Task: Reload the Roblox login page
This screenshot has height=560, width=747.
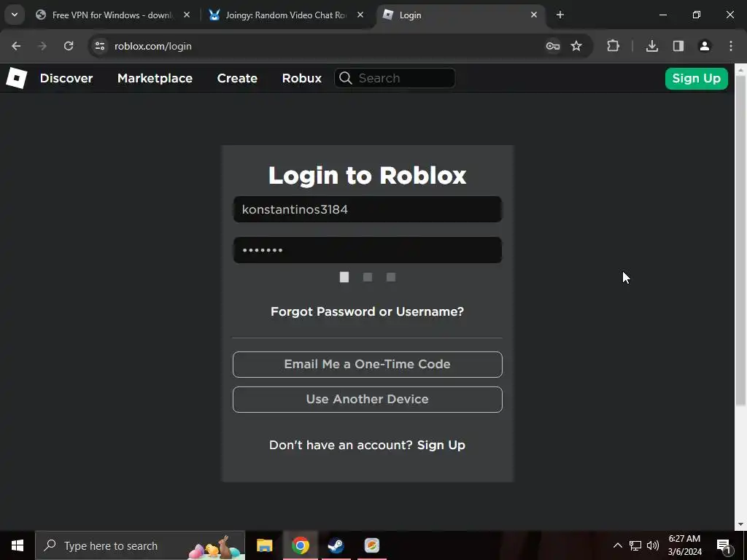Action: click(69, 46)
